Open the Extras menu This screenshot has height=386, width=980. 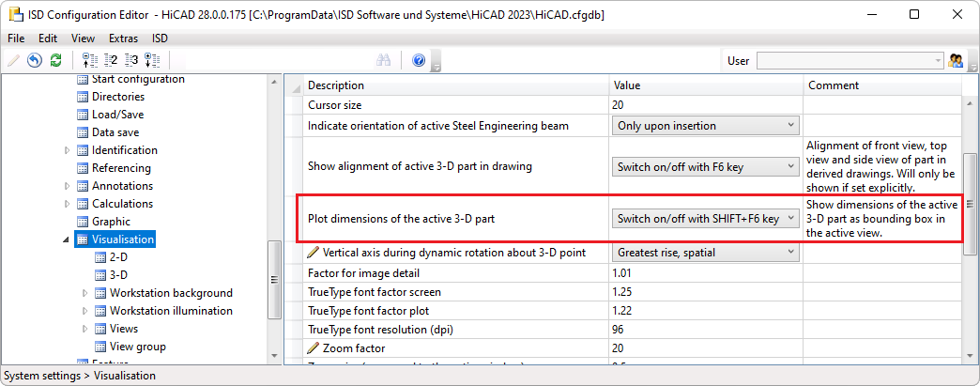pos(123,39)
